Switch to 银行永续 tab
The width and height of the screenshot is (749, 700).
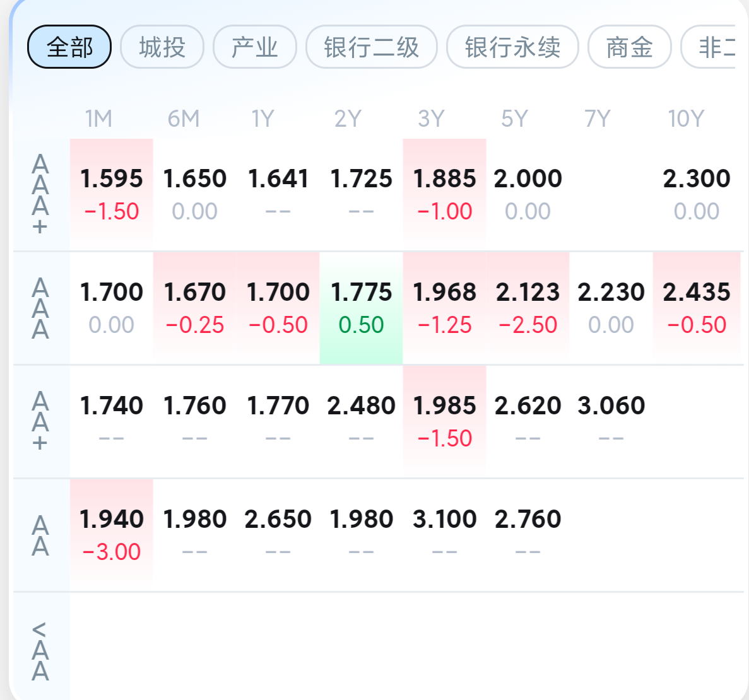[x=512, y=47]
